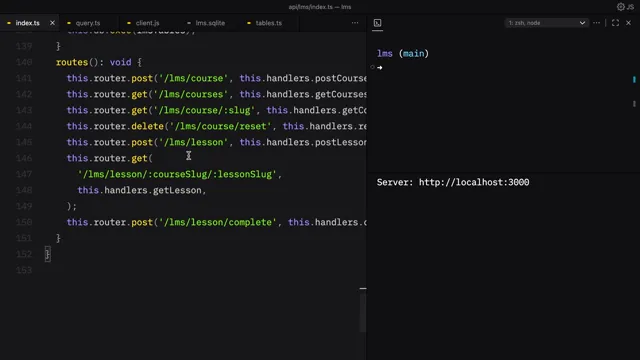Click 'void' keyword on line 140
The height and width of the screenshot is (360, 640).
[120, 62]
